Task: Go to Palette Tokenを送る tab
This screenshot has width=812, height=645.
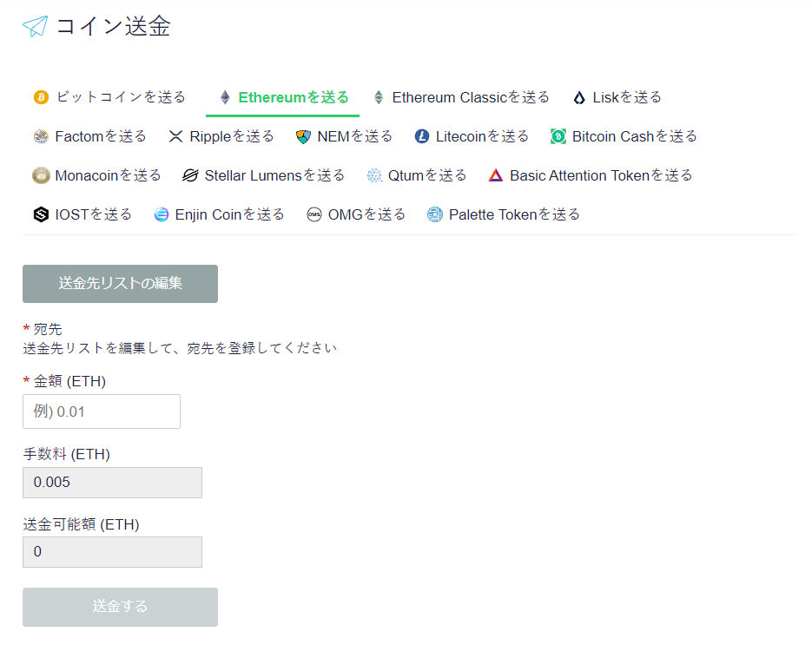Action: pos(504,214)
